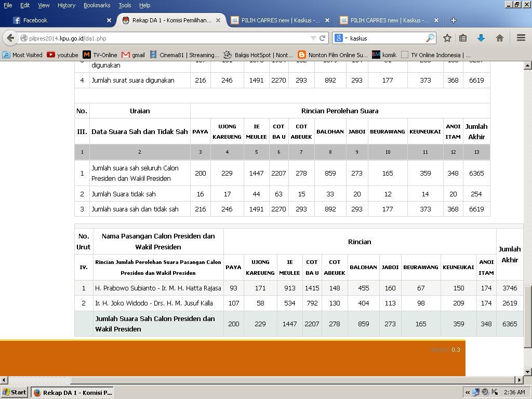The width and height of the screenshot is (532, 399).
Task: Click the browser back arrow button
Action: 10,38
